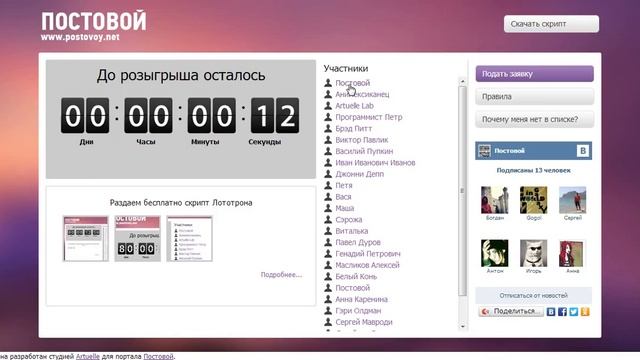This screenshot has height=360, width=640.
Task: Share the page via Twitter icon
Action: pyautogui.click(x=573, y=312)
